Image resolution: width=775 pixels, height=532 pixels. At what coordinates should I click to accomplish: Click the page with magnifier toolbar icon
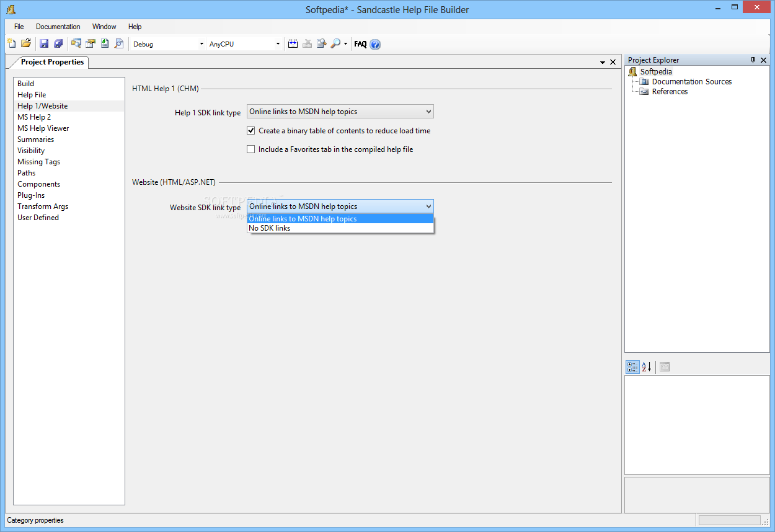pos(119,43)
